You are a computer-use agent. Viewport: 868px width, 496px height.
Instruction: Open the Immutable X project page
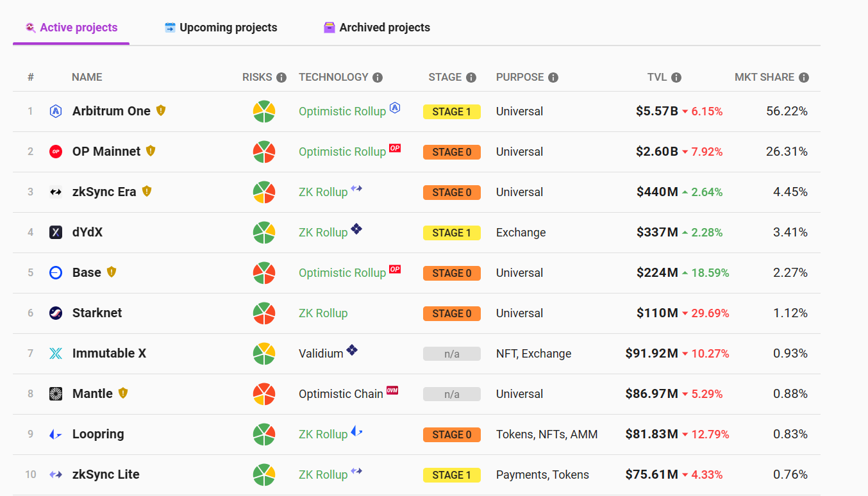coord(109,354)
